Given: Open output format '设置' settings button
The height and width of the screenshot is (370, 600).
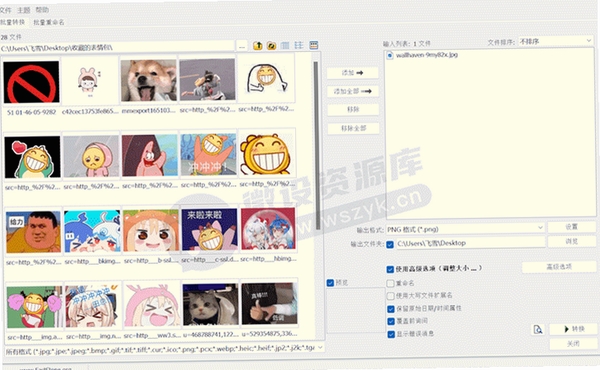Looking at the screenshot, I should pyautogui.click(x=571, y=227).
